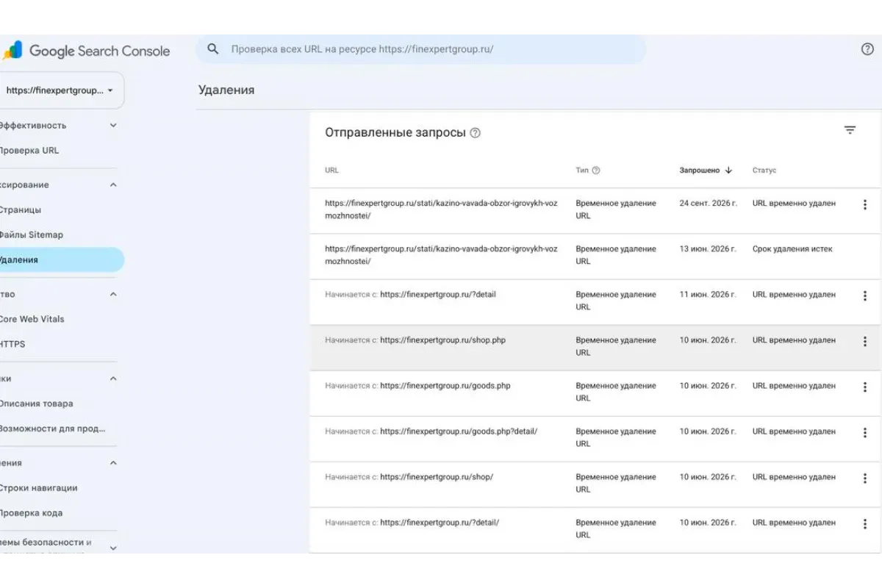The image size is (882, 588).
Task: Click the finexpertgroup.ru/goods.php?detail/ URL
Action: [x=459, y=431]
